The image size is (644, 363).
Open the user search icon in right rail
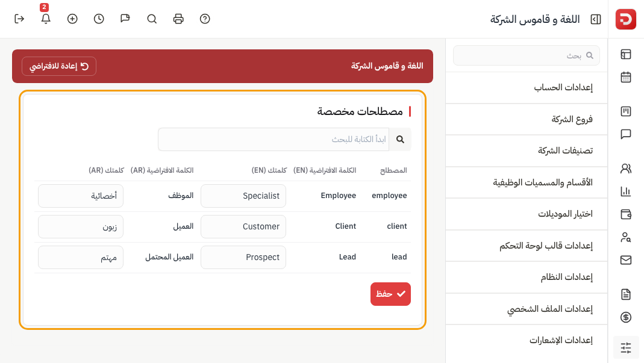click(x=625, y=237)
